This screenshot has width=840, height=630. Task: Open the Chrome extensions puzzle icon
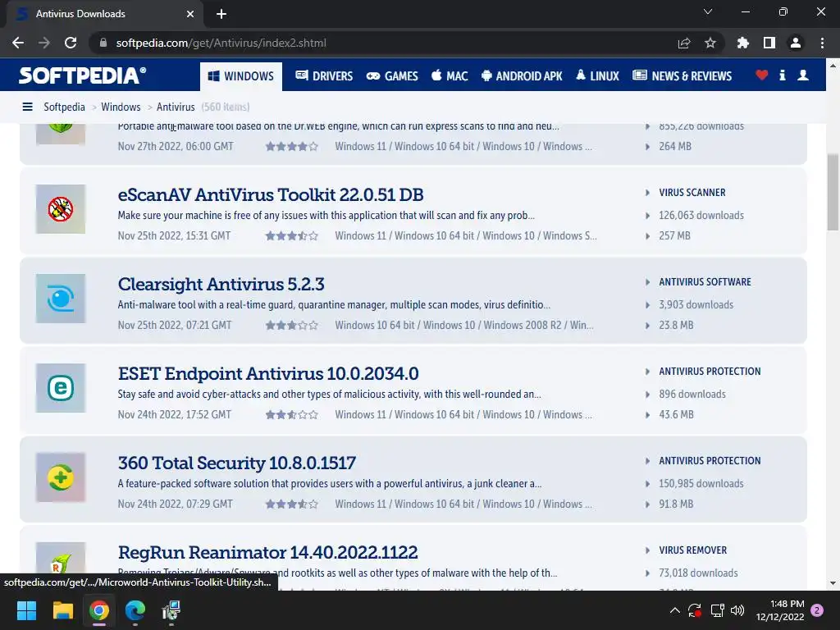pos(742,43)
